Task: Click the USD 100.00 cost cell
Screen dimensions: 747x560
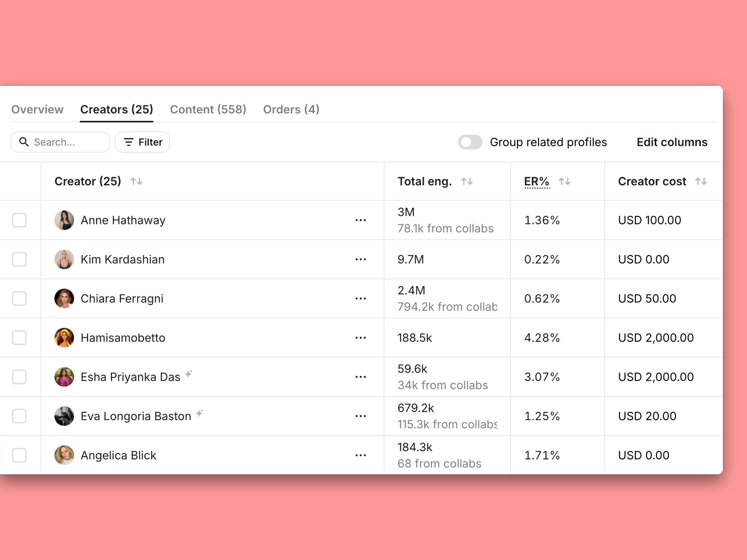Action: click(x=650, y=220)
